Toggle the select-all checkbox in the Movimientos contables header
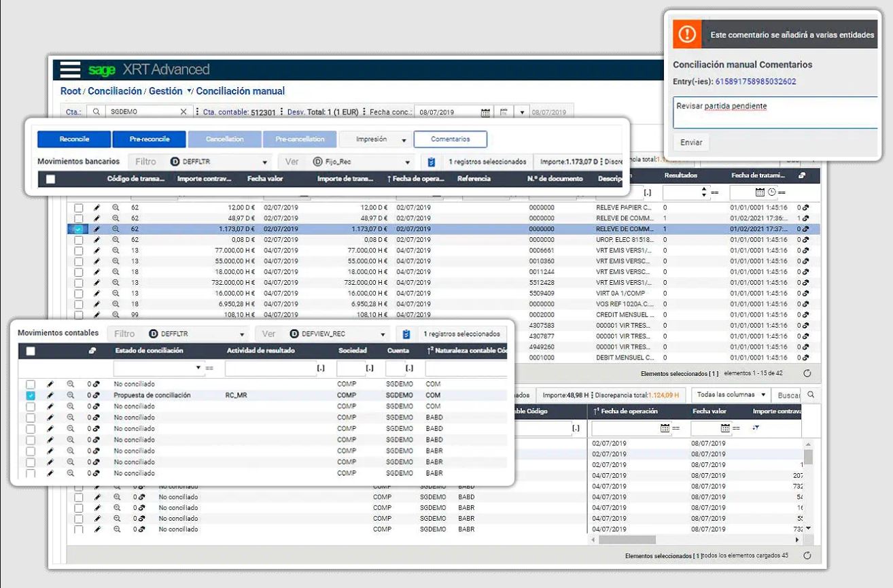893x588 pixels. (x=31, y=351)
